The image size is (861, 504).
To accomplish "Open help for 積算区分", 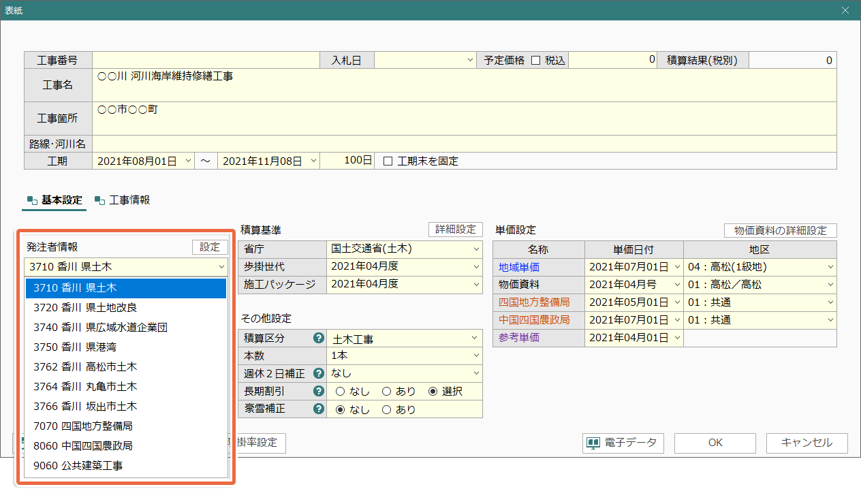I will coord(317,338).
